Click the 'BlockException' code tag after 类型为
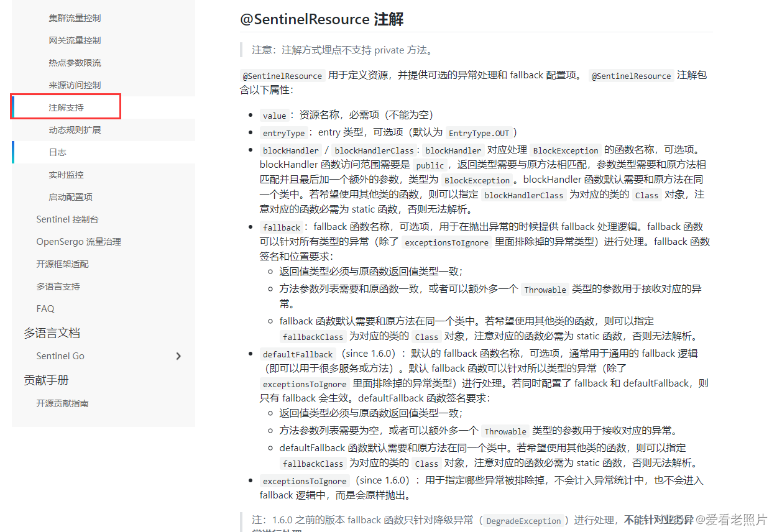 (477, 180)
